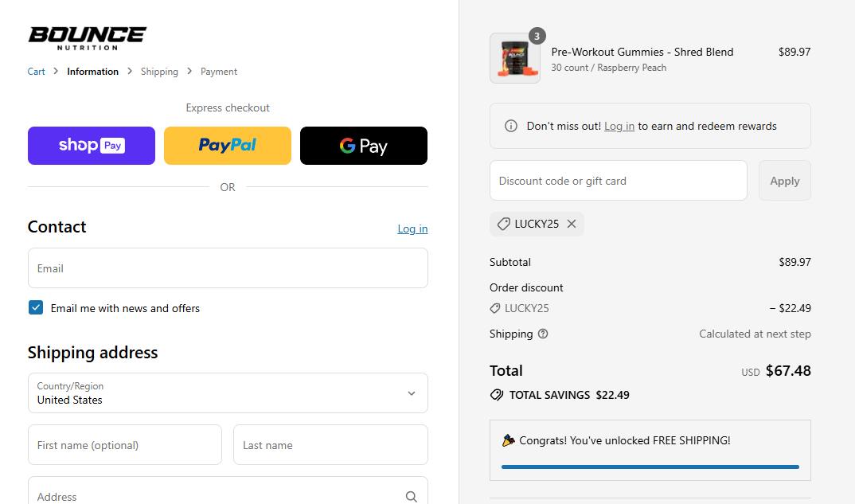Screen dimensions: 855x504
Task: Click the address search magnifier icon
Action: click(x=411, y=496)
